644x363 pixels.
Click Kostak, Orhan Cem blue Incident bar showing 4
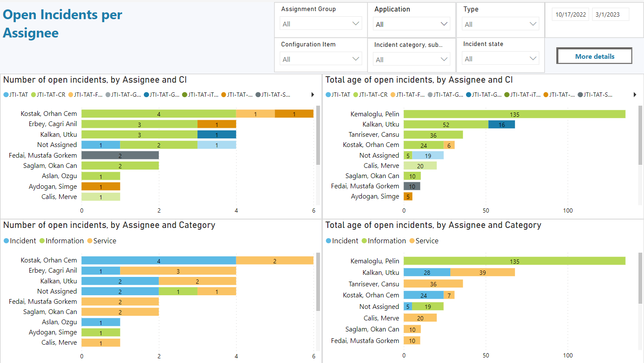[159, 260]
